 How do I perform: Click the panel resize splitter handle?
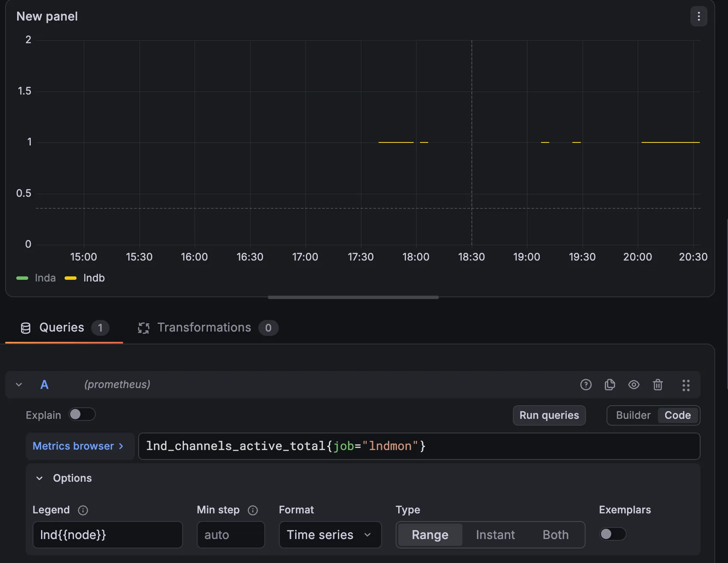point(353,297)
